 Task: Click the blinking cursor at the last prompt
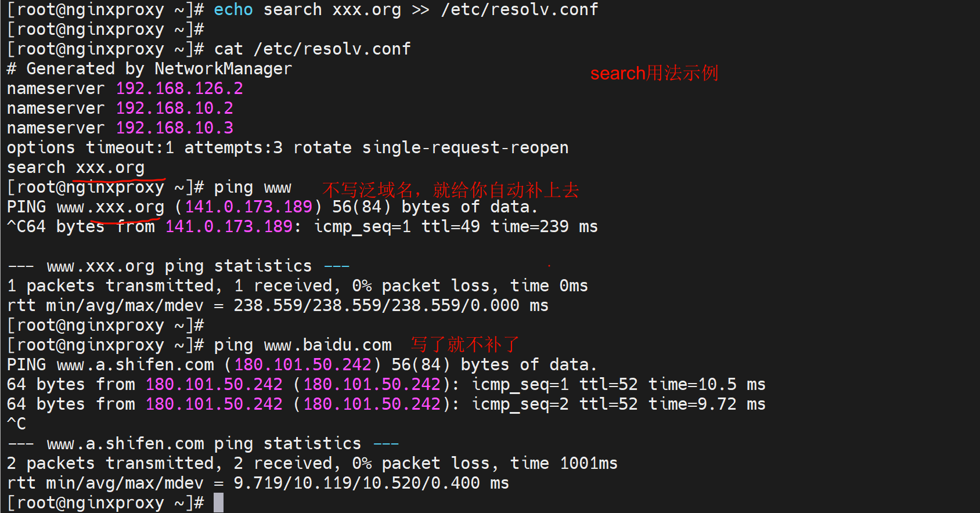coord(218,503)
